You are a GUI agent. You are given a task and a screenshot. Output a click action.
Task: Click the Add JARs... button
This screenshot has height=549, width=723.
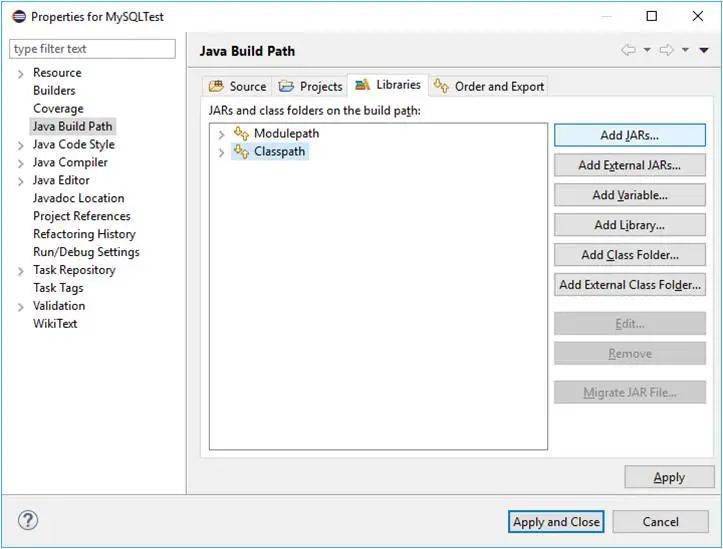click(630, 135)
